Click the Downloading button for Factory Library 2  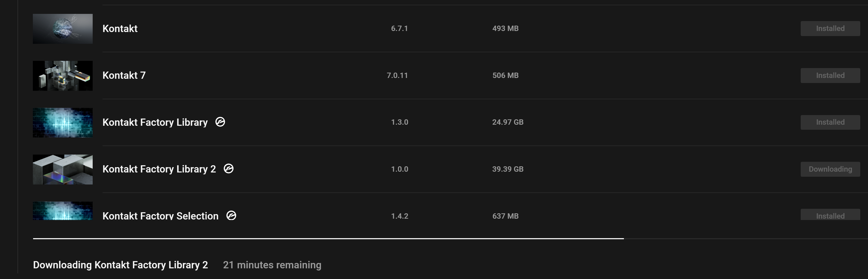pyautogui.click(x=830, y=169)
